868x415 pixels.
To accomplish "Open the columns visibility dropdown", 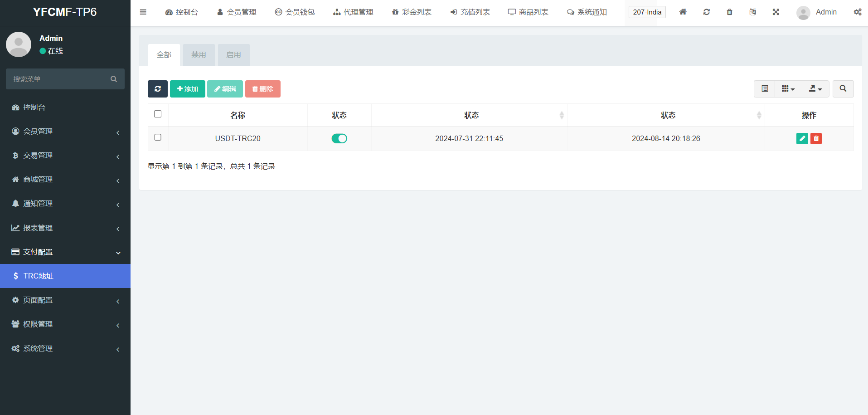I will [788, 89].
